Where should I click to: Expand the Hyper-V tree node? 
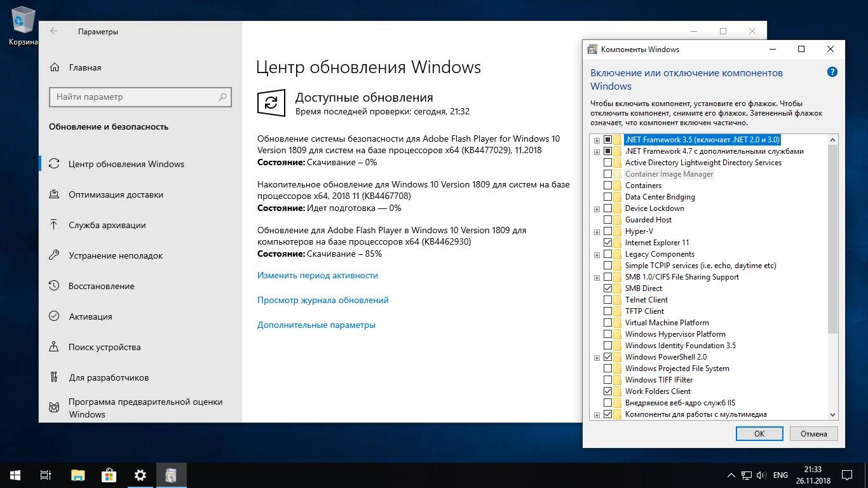597,231
